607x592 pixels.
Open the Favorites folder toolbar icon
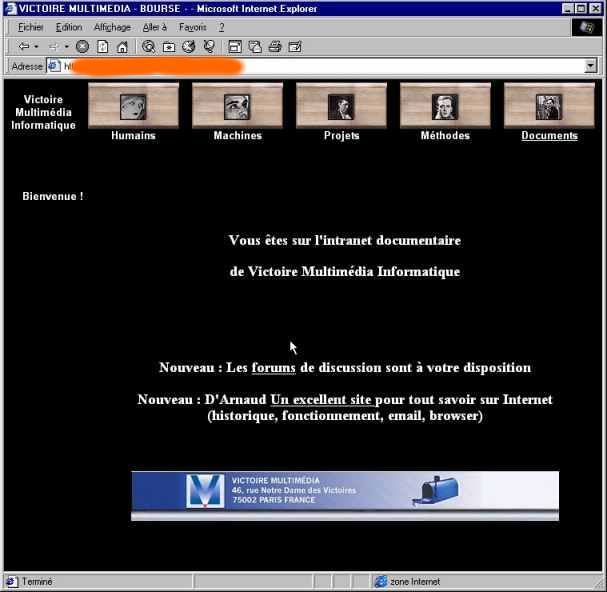169,47
